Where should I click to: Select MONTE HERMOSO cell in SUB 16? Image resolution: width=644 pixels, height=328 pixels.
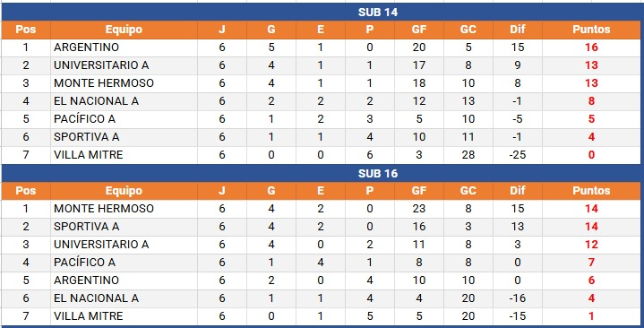(124, 209)
